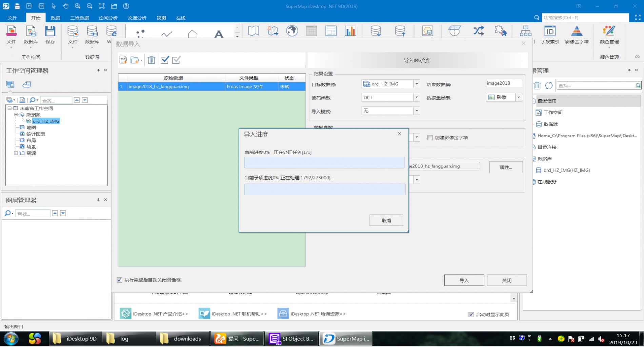Select orcl_HZ_IMG(HZ_IMG) in catalog panel
The width and height of the screenshot is (644, 362).
pyautogui.click(x=566, y=170)
